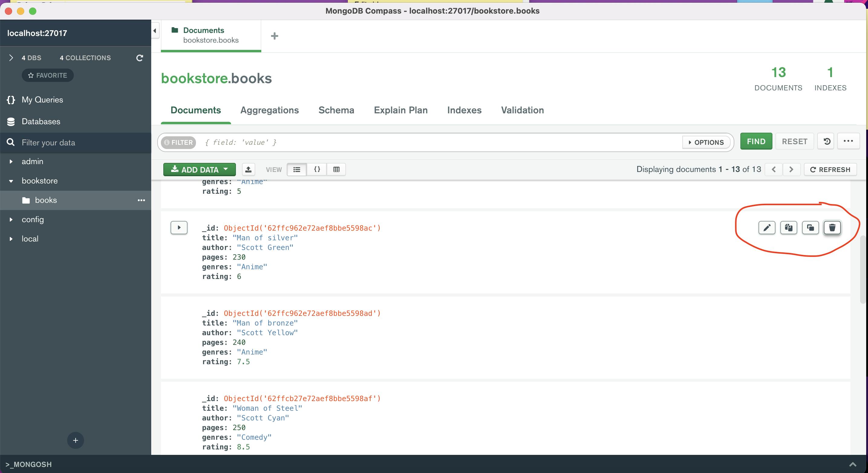Click the edit document pencil icon
The width and height of the screenshot is (868, 473).
[x=767, y=228]
